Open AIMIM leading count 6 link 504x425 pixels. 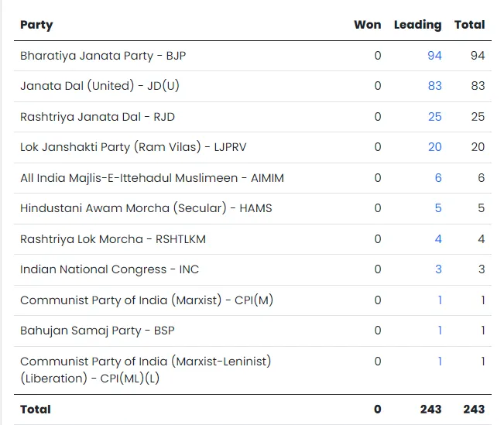click(438, 178)
